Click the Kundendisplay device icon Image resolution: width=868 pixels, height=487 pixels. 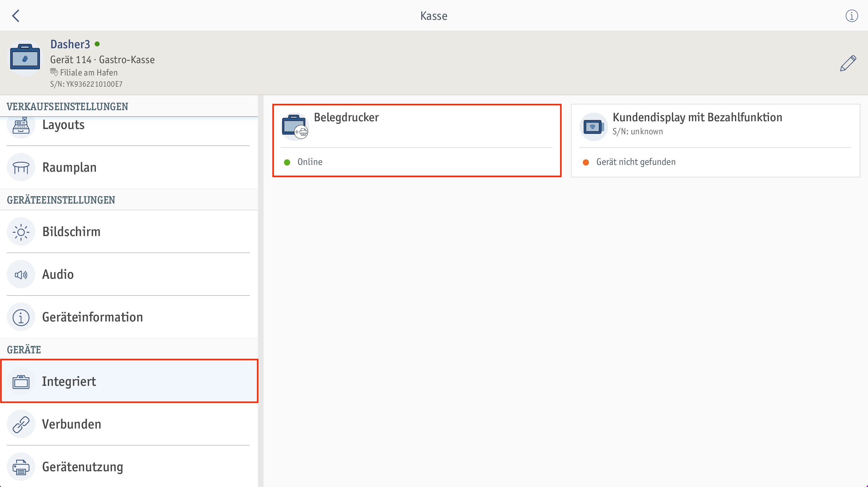593,127
